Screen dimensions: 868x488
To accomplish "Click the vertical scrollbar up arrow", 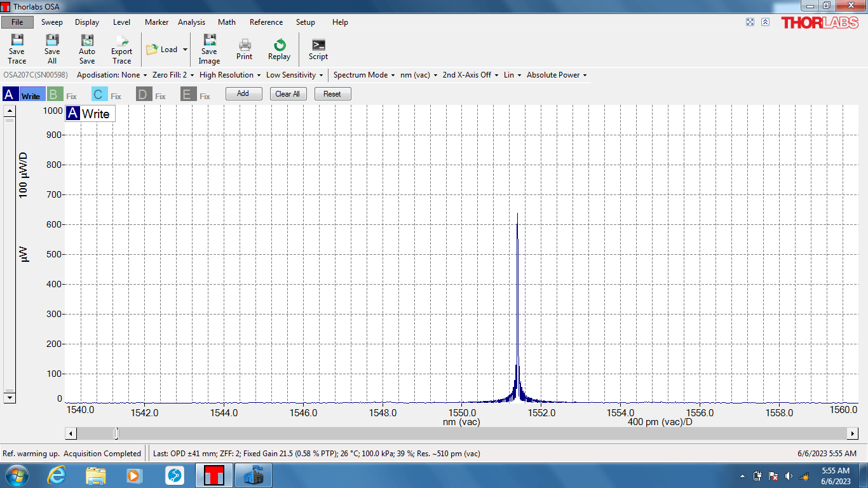I will tap(9, 111).
